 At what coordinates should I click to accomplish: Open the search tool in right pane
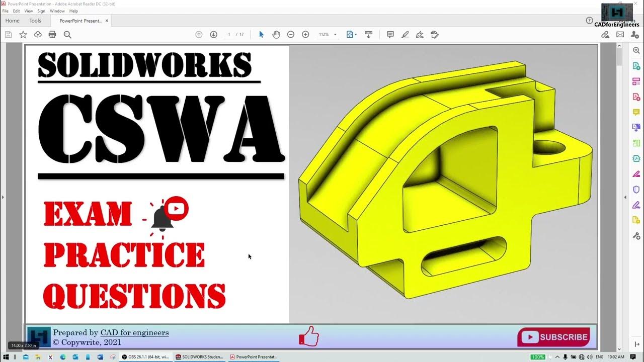coord(636,51)
